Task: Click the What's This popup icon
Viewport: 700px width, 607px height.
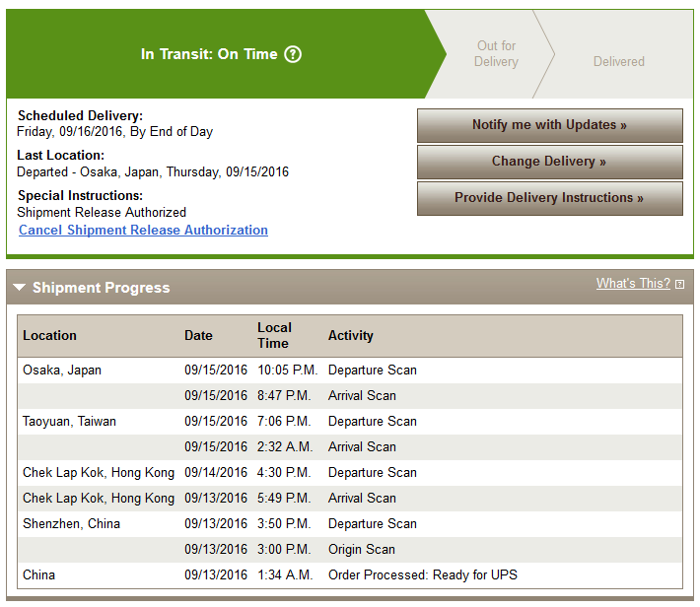Action: coord(679,285)
